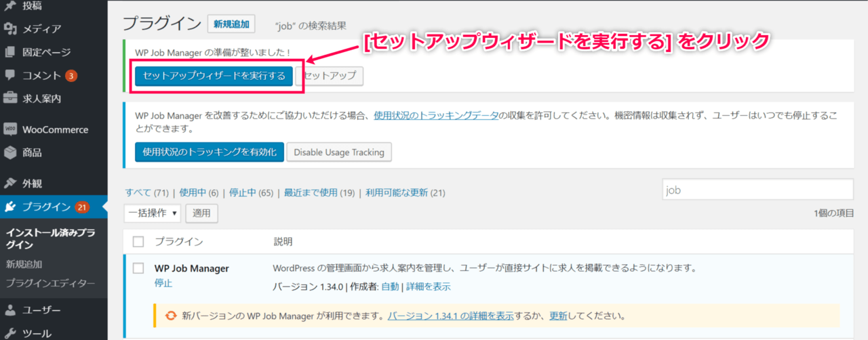Open プラグインエディター submenu item
Screen dimensions: 868x340
pyautogui.click(x=50, y=283)
